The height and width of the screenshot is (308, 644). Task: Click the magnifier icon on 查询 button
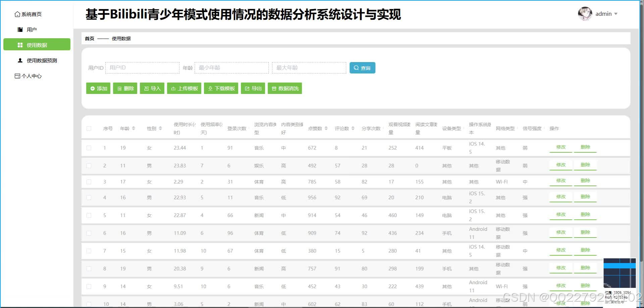pyautogui.click(x=357, y=67)
